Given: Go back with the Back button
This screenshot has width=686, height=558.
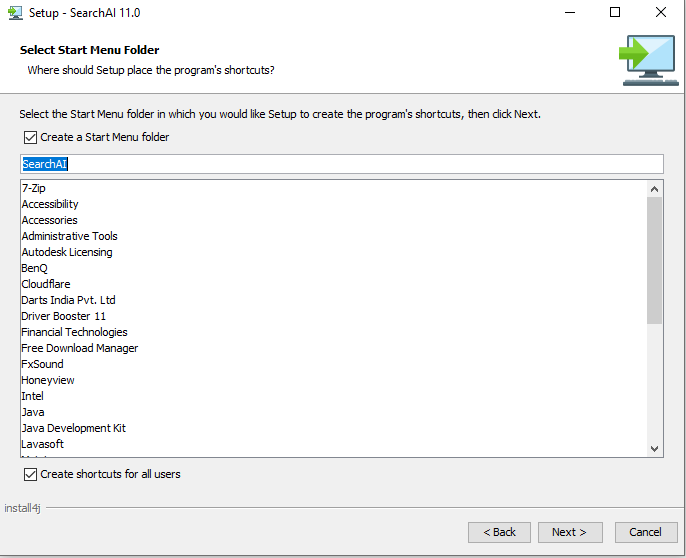Looking at the screenshot, I should click(499, 532).
